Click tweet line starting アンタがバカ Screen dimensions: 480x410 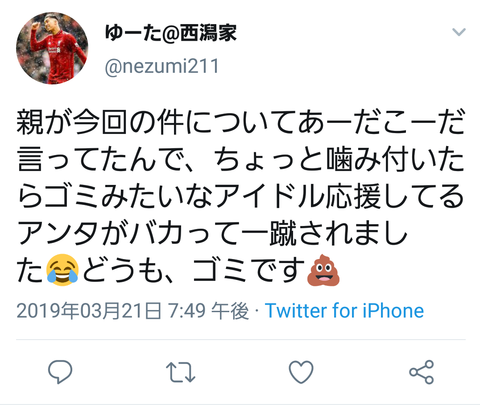click(212, 232)
